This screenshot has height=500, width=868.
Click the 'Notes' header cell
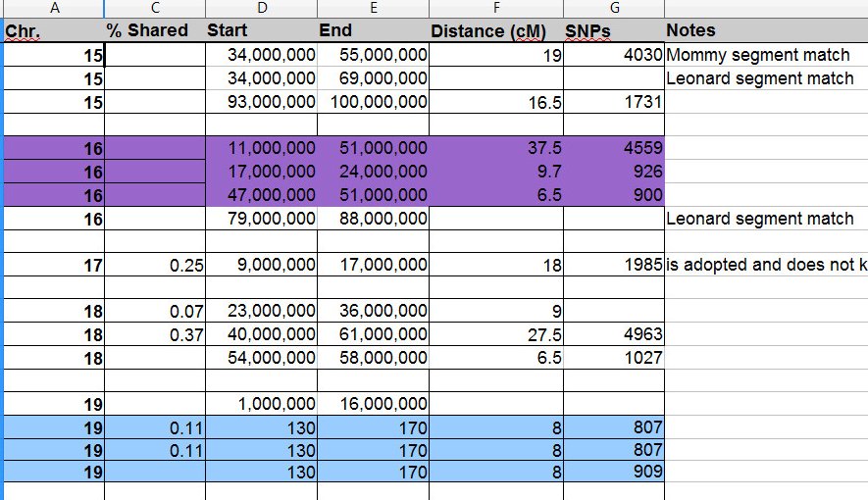coord(766,30)
